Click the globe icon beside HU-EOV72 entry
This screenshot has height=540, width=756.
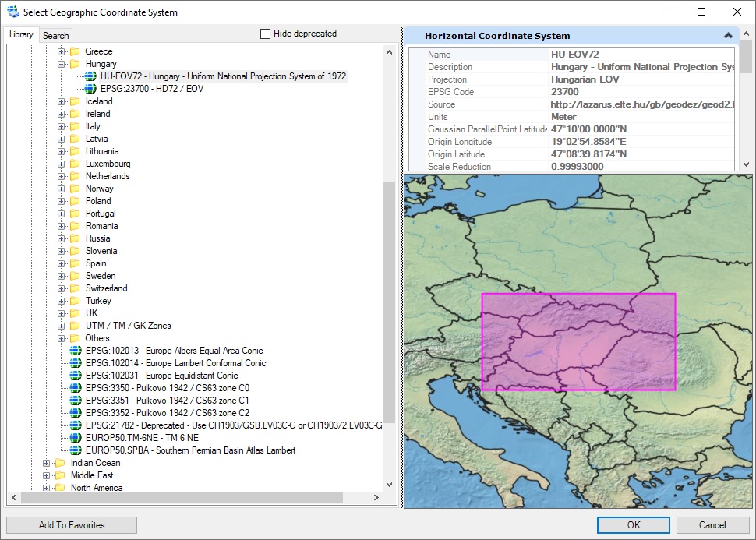(x=90, y=76)
